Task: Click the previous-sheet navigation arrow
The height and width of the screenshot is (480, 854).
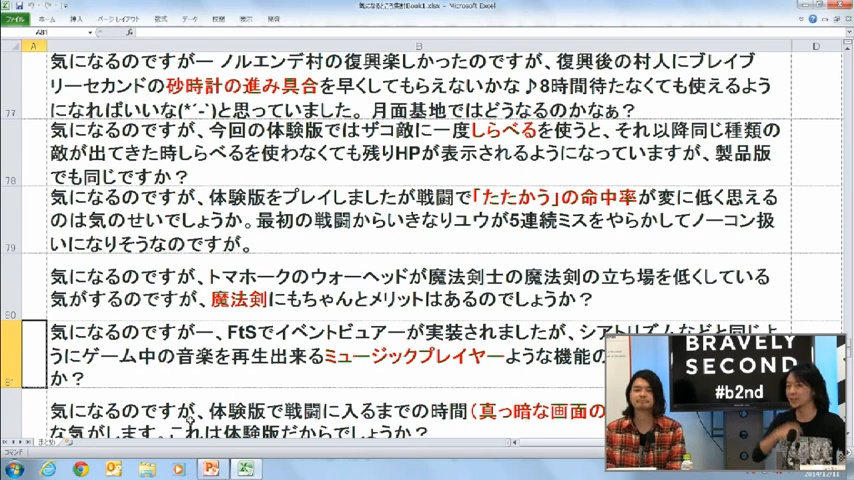Action: point(13,442)
